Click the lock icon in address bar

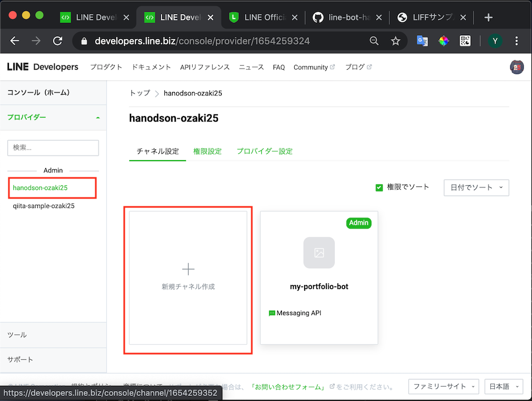click(84, 41)
